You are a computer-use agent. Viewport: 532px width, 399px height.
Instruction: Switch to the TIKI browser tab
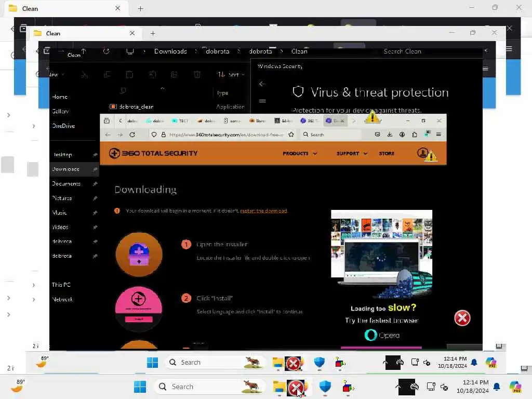tap(180, 121)
